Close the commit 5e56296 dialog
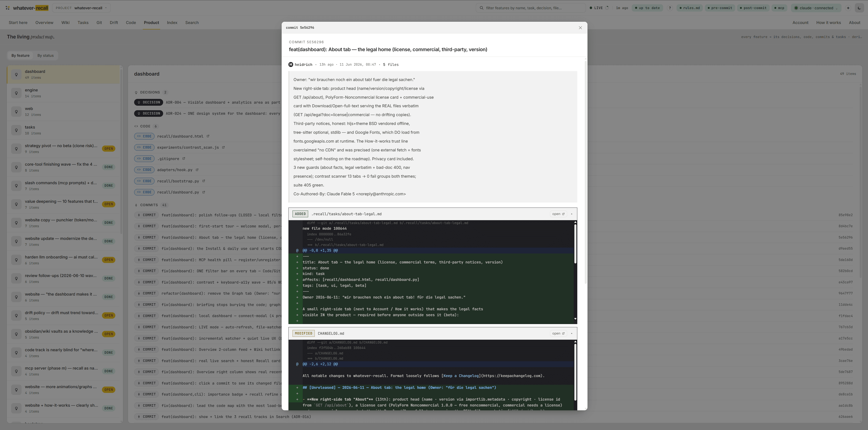This screenshot has width=868, height=430. click(x=580, y=28)
